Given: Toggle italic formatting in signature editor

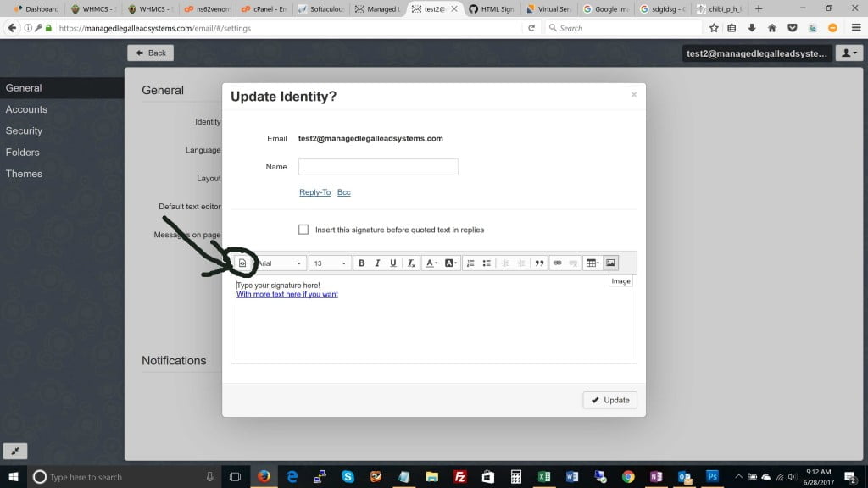Looking at the screenshot, I should click(377, 263).
